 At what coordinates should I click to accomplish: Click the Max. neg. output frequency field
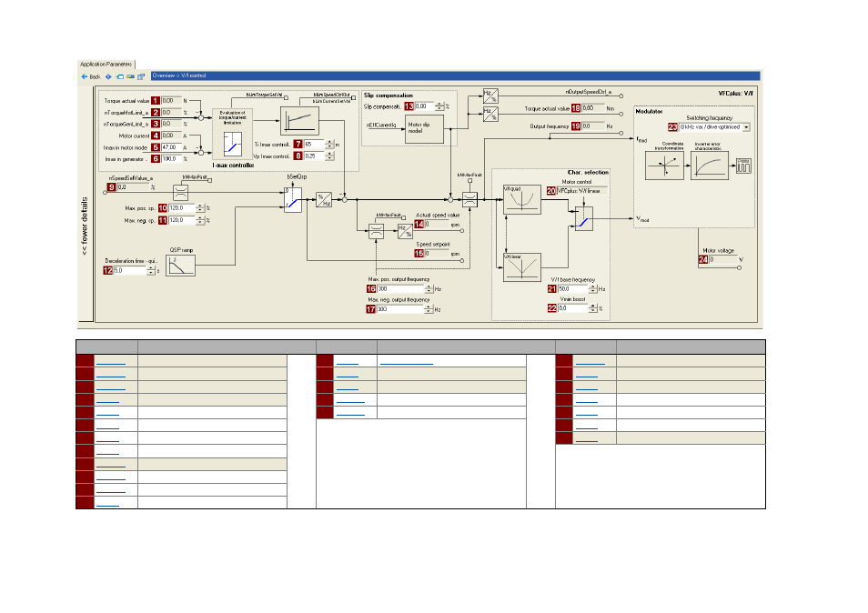pyautogui.click(x=400, y=309)
